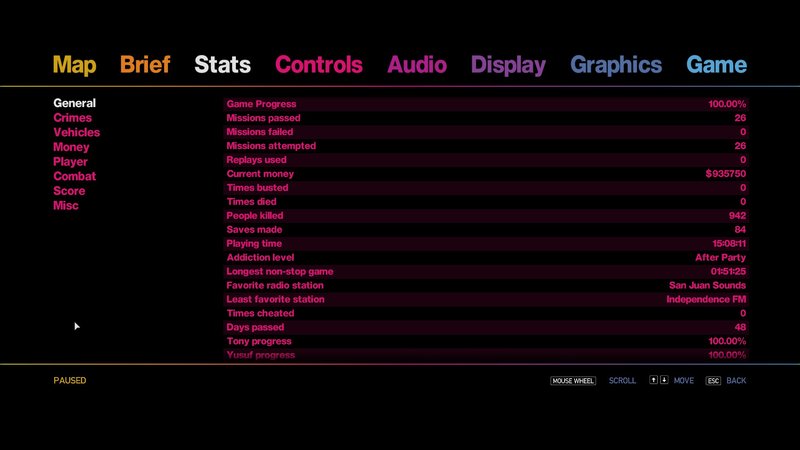Click the Yusuf progress label
The width and height of the screenshot is (800, 450).
(x=261, y=355)
